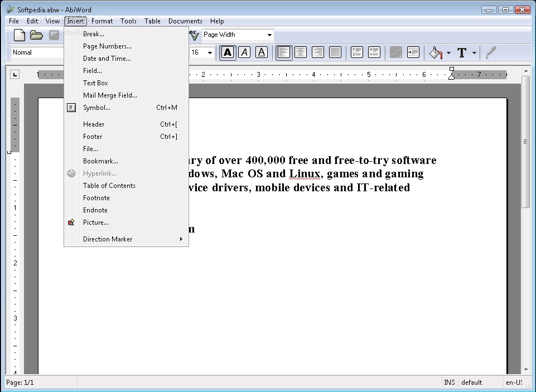Image resolution: width=536 pixels, height=392 pixels.
Task: Click the spell check icon
Action: point(194,35)
